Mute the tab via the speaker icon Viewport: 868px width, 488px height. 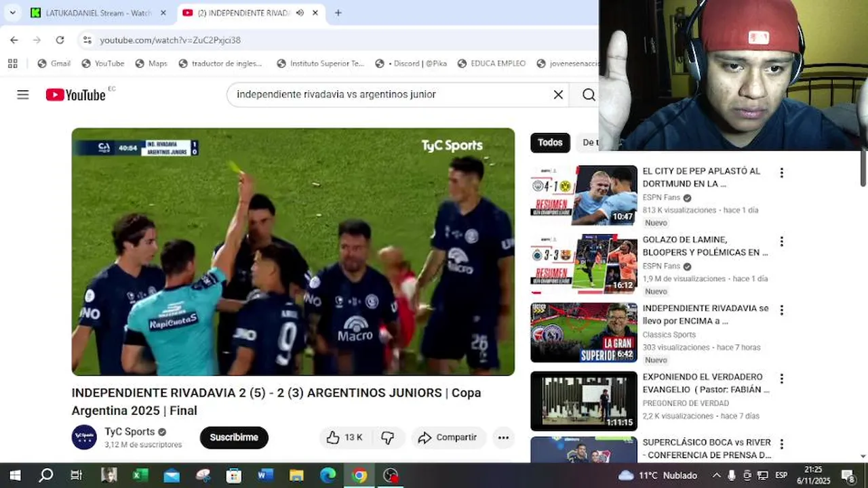point(300,13)
